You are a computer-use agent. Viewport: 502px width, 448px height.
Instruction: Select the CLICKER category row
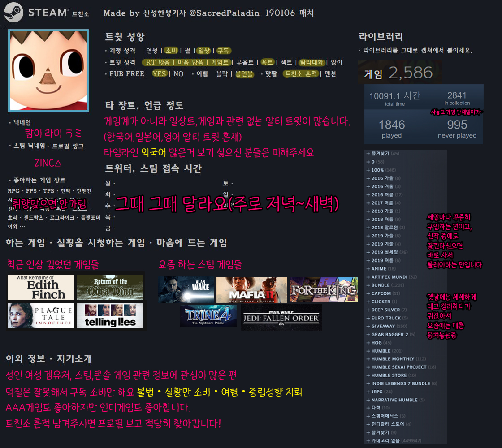tap(381, 302)
